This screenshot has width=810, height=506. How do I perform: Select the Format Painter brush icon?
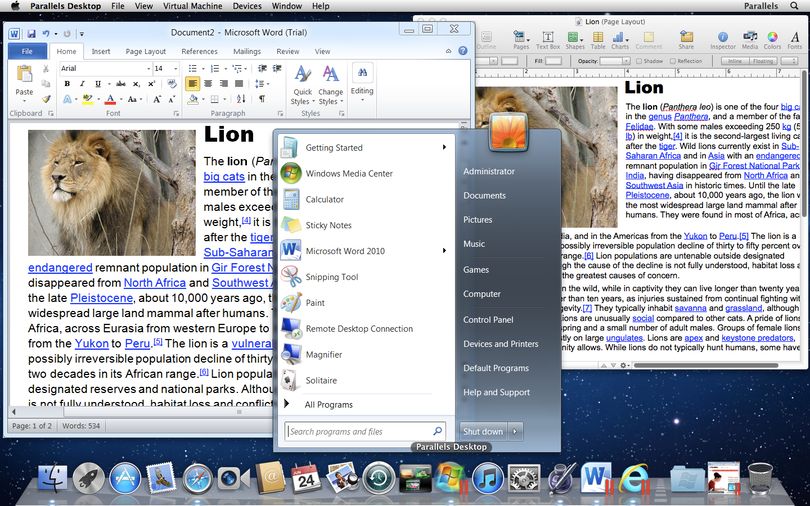(46, 99)
